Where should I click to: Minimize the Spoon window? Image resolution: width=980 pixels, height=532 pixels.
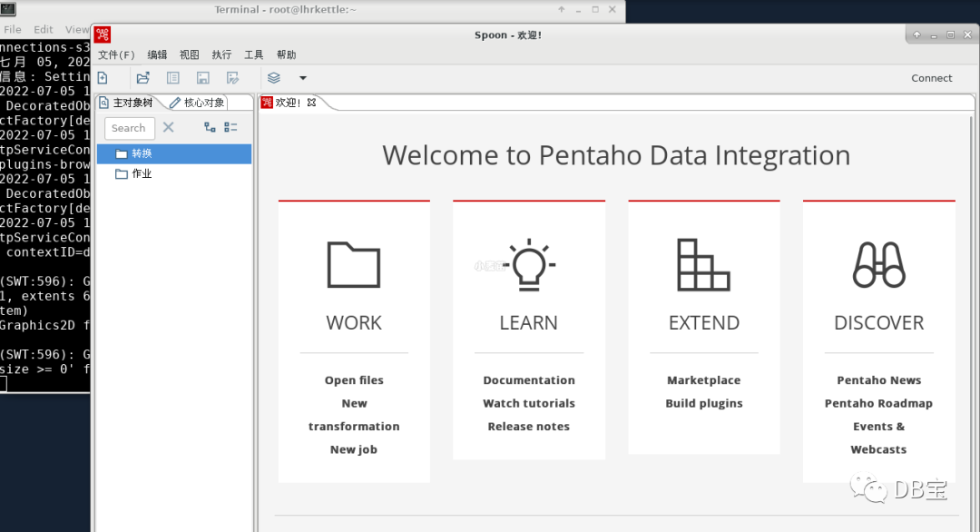tap(934, 35)
